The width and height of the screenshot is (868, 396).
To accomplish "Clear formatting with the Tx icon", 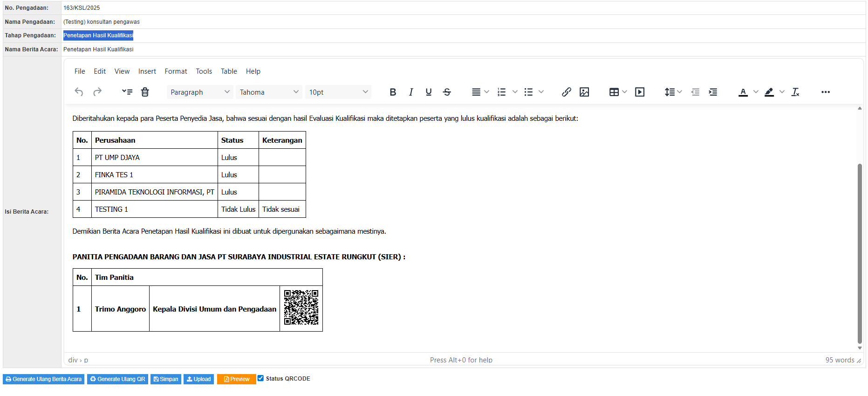I will tap(795, 92).
